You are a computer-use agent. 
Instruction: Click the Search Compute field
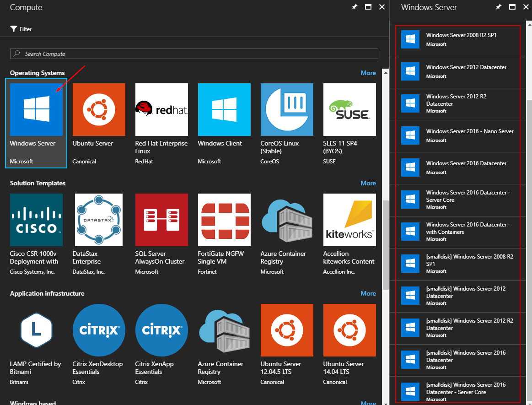coord(194,54)
